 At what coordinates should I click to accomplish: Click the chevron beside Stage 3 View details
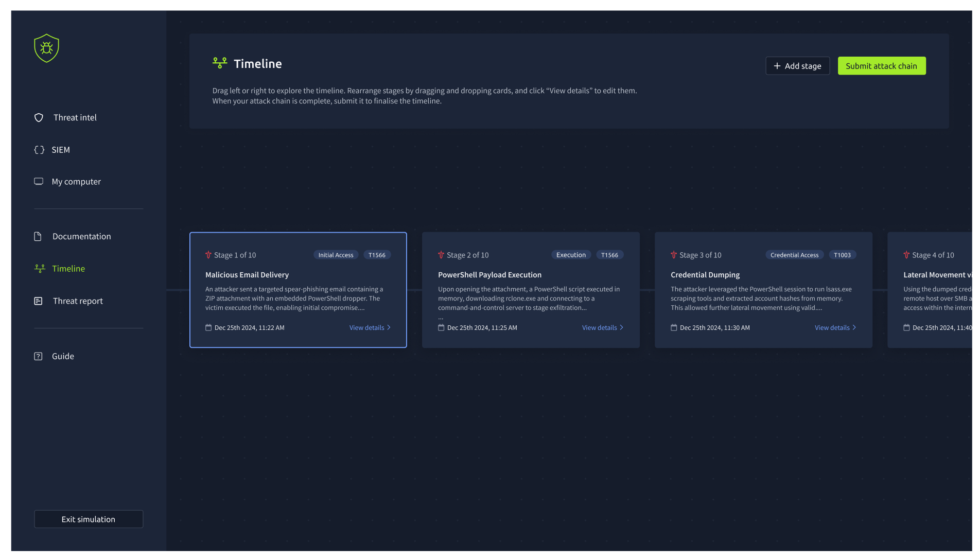point(854,327)
